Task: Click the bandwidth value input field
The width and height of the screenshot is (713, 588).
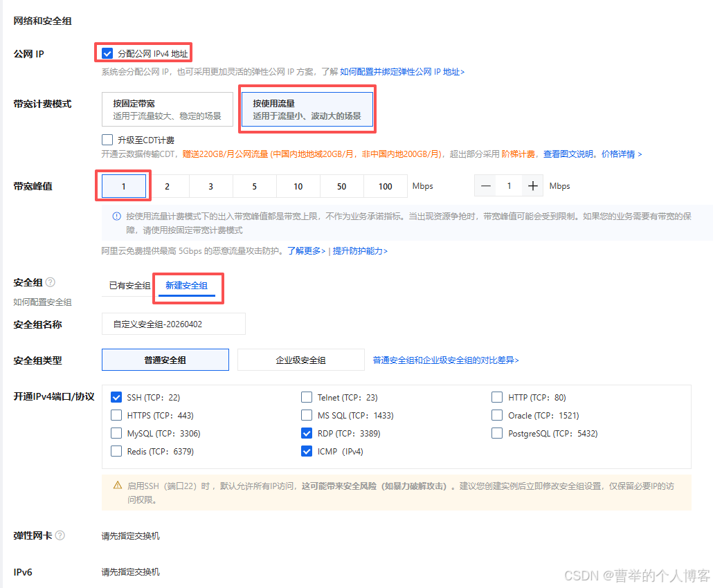Action: point(509,186)
